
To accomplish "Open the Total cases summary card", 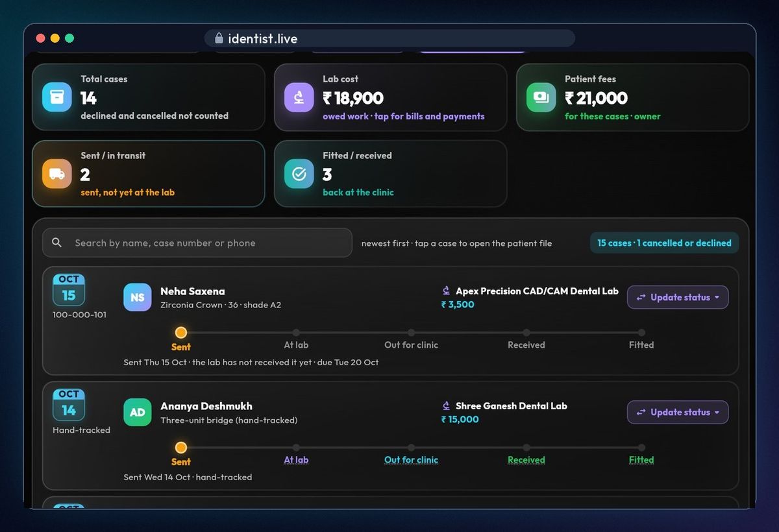I will pos(149,97).
